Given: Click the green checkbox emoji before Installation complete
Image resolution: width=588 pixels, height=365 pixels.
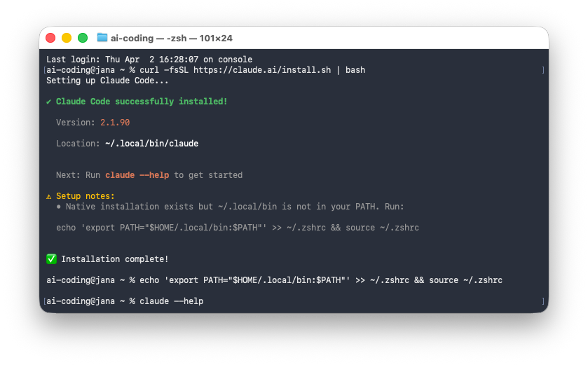Looking at the screenshot, I should tap(51, 259).
